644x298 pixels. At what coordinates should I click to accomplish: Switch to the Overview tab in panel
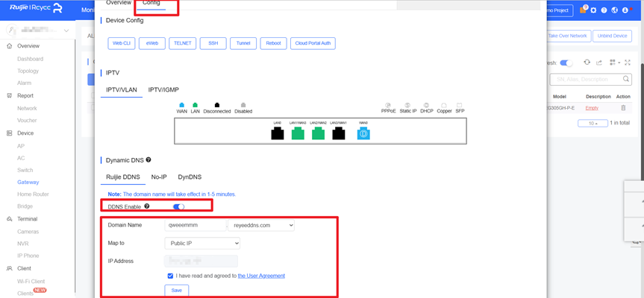(x=119, y=3)
